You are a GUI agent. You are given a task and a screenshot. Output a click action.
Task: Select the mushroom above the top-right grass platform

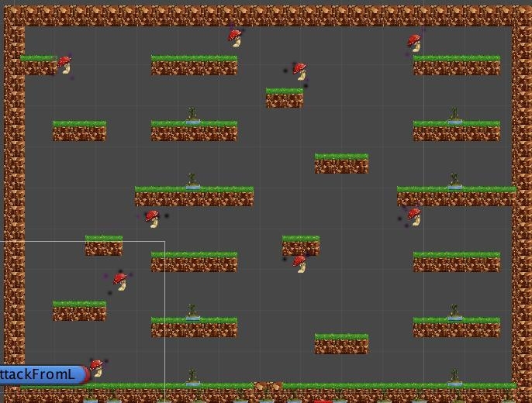coord(414,43)
